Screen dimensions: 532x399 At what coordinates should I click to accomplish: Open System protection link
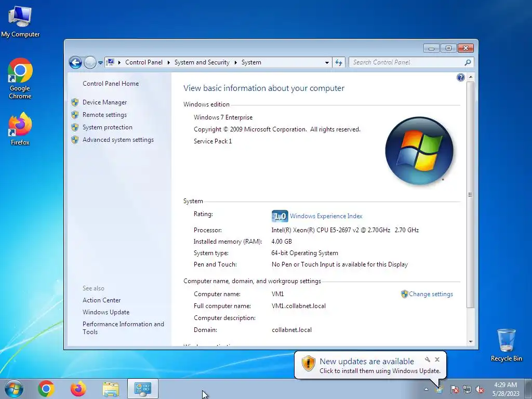[x=107, y=127]
